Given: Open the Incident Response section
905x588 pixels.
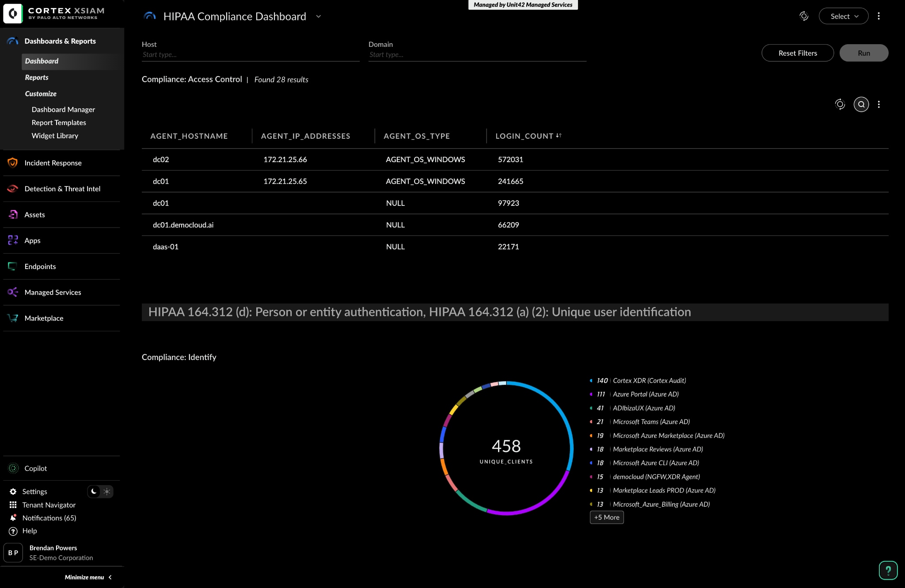Looking at the screenshot, I should coord(53,163).
